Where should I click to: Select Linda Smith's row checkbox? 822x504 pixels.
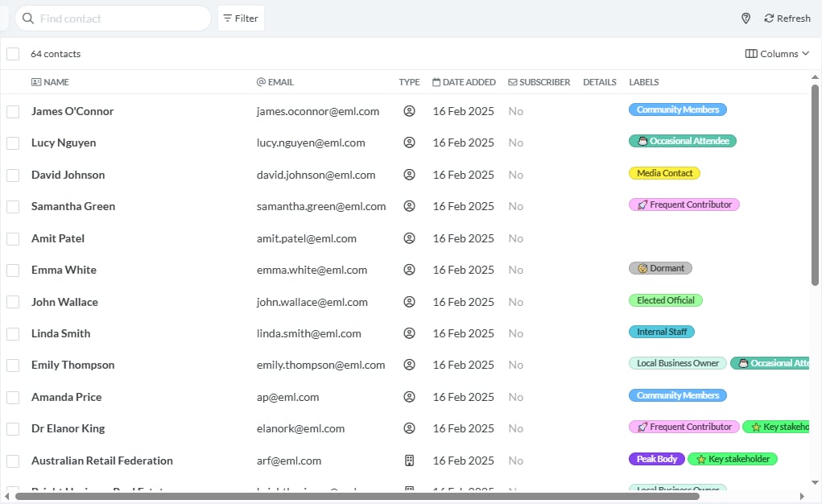pos(13,333)
